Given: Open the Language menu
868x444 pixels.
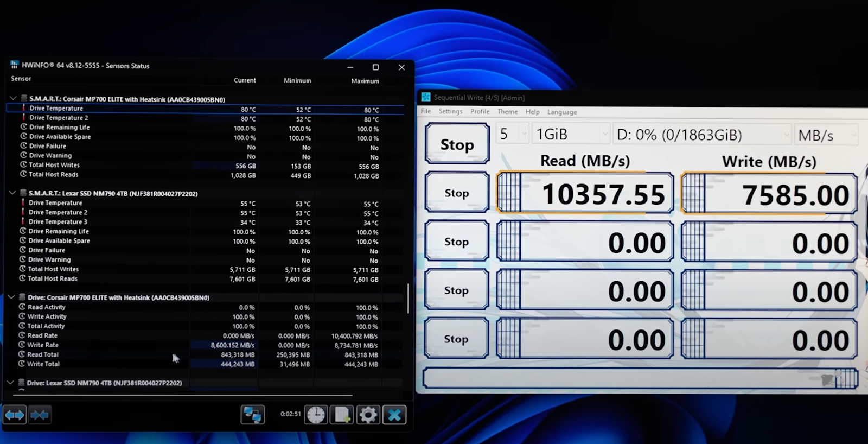Looking at the screenshot, I should tap(562, 112).
